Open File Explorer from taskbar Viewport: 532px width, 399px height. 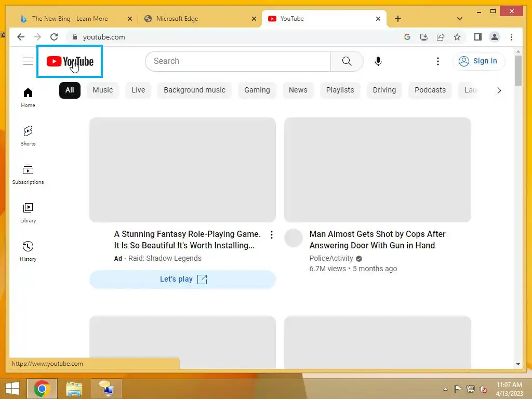[74, 389]
